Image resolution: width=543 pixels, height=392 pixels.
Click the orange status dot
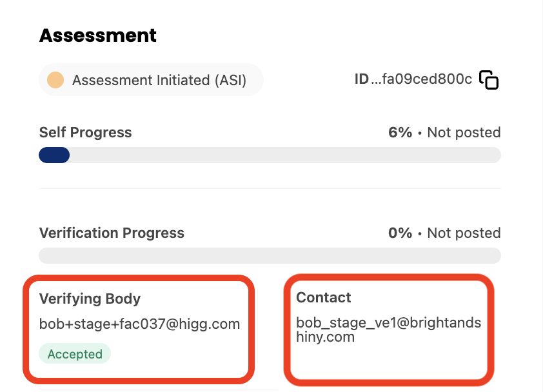click(x=55, y=80)
